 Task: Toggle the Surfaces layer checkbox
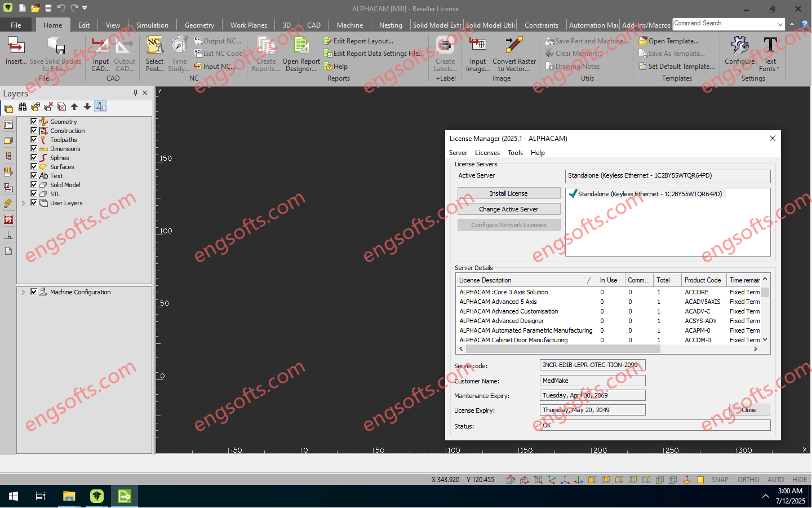coord(34,166)
